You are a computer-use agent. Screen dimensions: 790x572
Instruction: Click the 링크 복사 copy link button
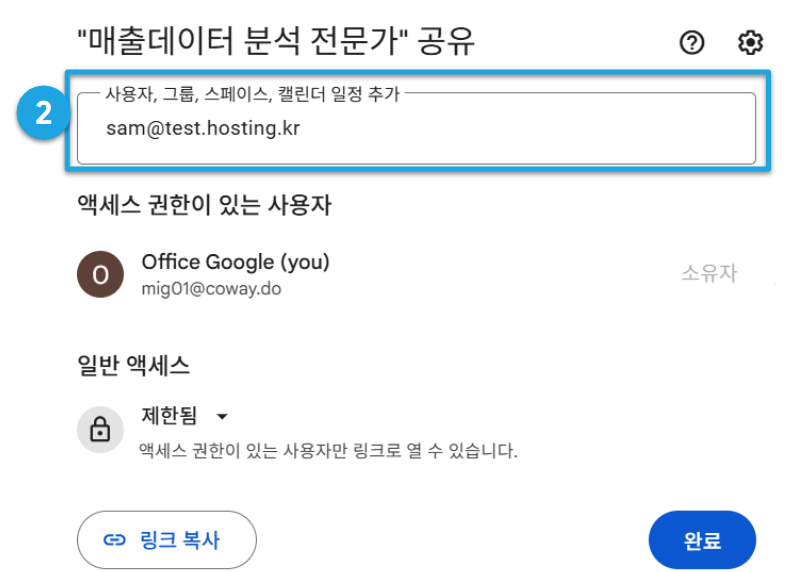167,540
